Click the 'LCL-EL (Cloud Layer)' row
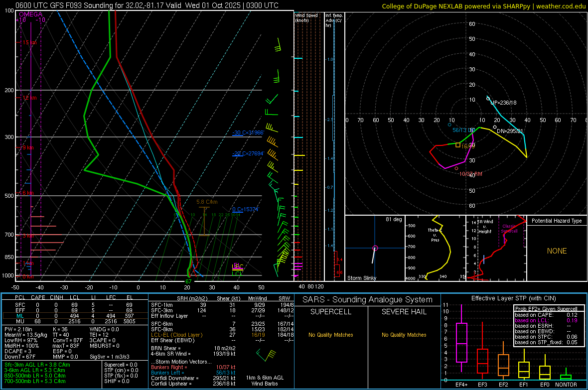The height and width of the screenshot is (390, 588). [222, 335]
